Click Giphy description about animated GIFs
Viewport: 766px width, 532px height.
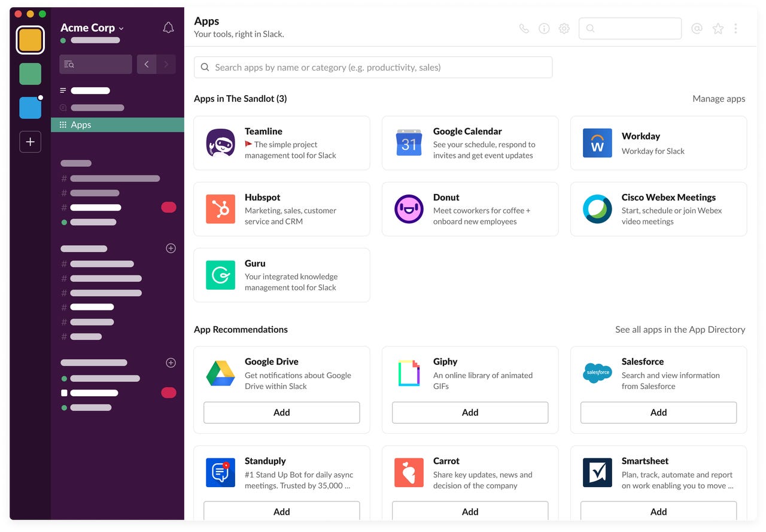[483, 381]
